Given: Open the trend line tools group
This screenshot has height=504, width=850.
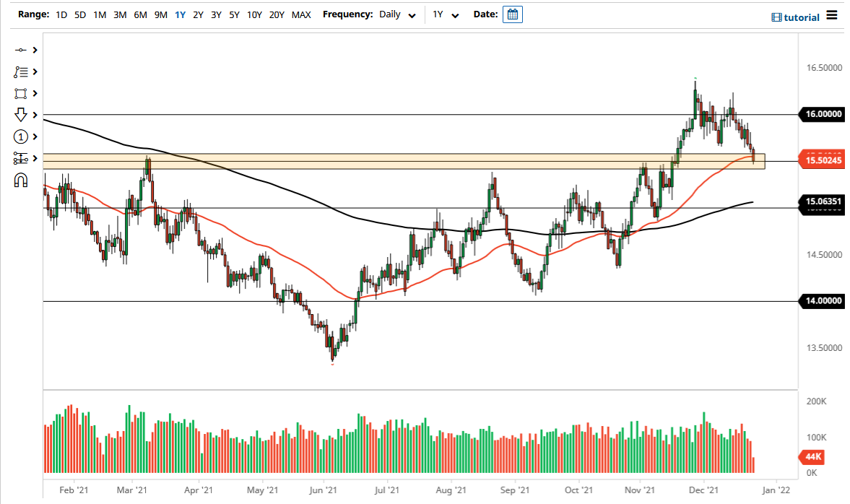Looking at the screenshot, I should tap(21, 71).
